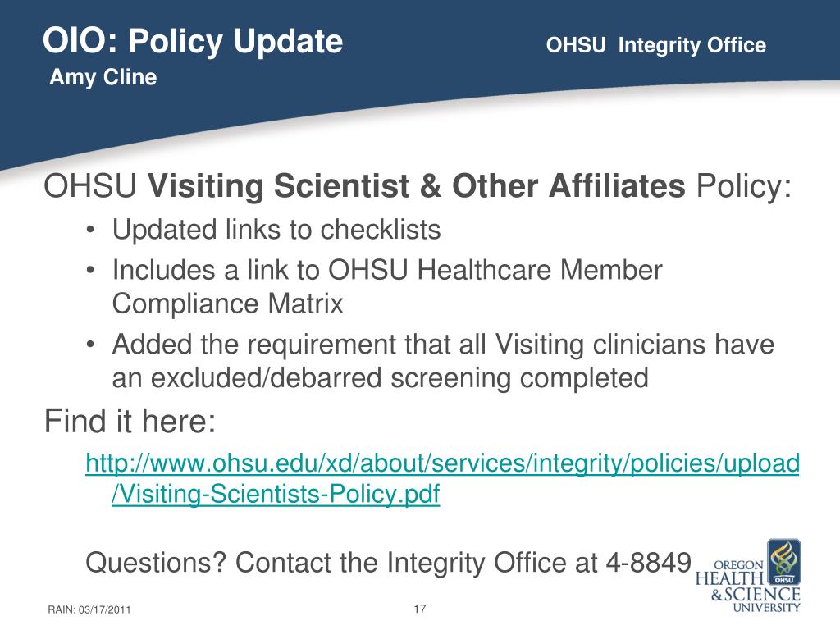
Task: Click the OHSU flame logo emblem
Action: [784, 562]
